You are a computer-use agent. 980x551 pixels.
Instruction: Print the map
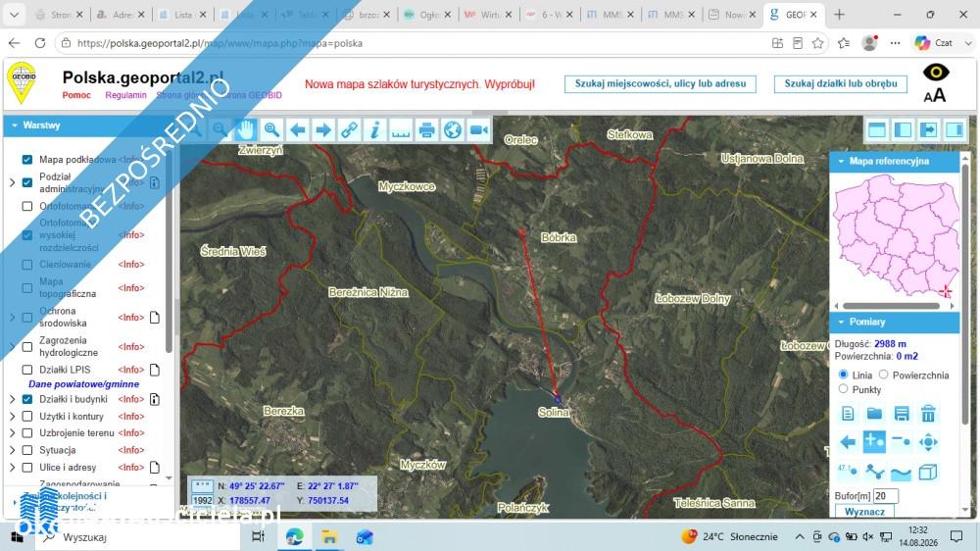click(x=427, y=130)
